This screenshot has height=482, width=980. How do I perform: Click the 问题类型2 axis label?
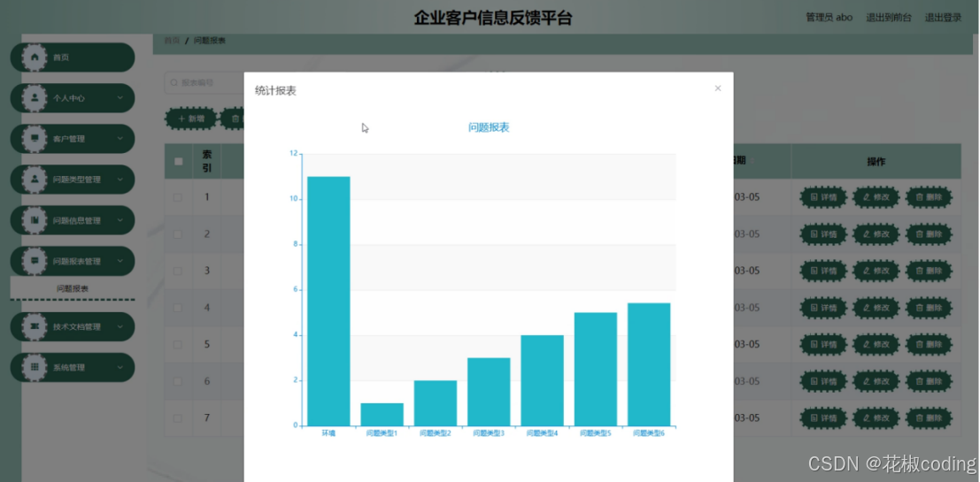[436, 433]
